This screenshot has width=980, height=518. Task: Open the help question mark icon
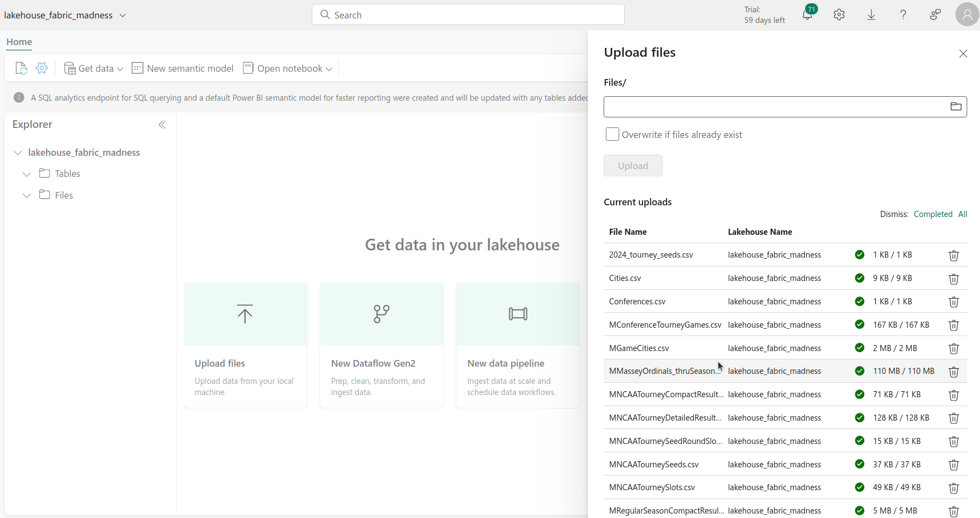pyautogui.click(x=903, y=15)
